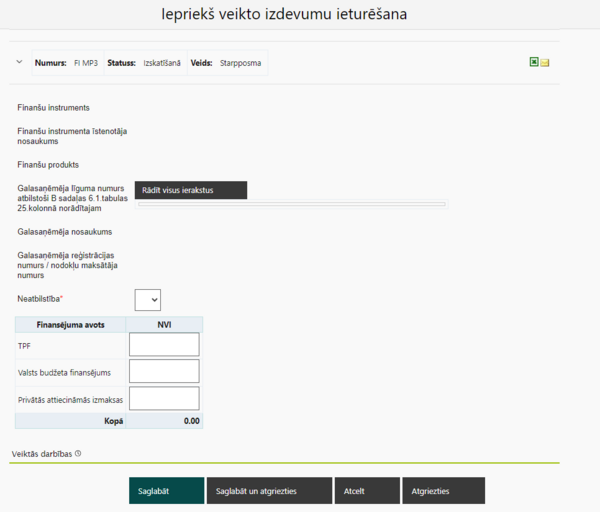Screen dimensions: 600x512
Task: Open the Neatbilstība dropdown
Action: point(148,300)
